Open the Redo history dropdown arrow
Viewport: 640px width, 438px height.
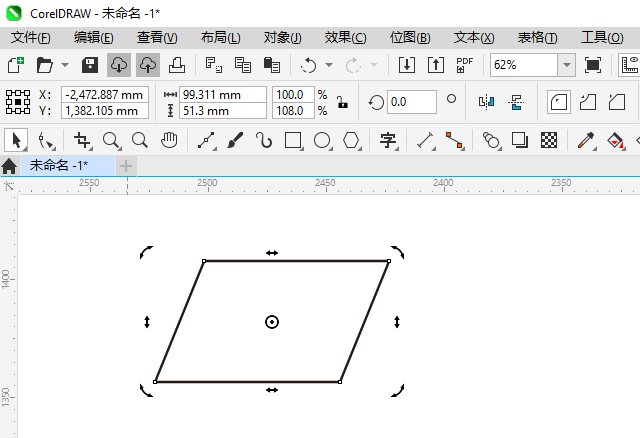click(373, 65)
